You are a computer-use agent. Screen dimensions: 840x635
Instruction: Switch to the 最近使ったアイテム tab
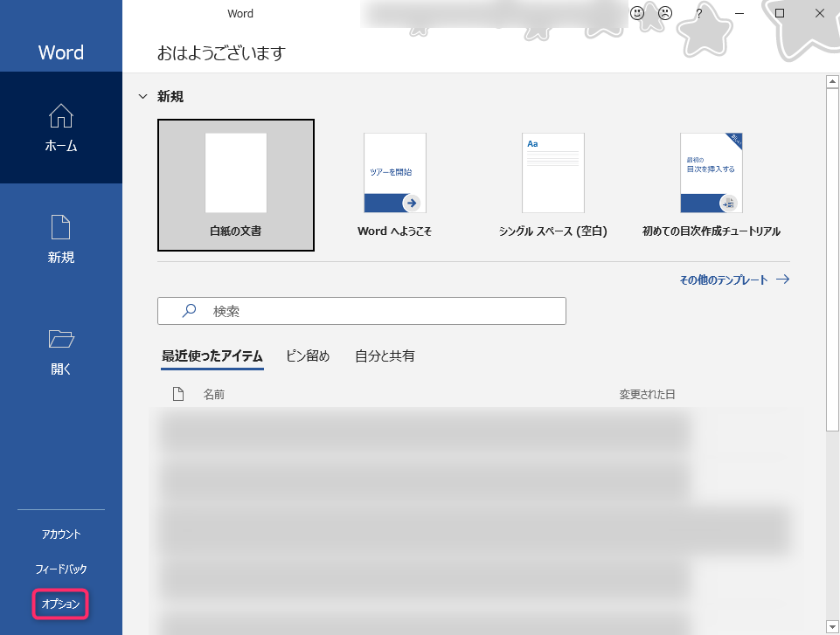pos(212,356)
